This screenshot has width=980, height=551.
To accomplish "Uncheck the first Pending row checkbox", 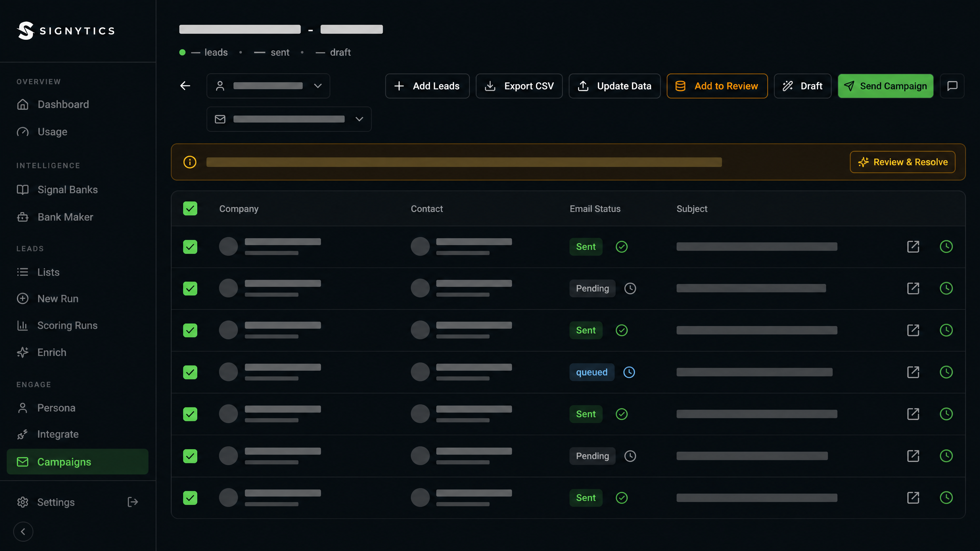I will (x=190, y=289).
